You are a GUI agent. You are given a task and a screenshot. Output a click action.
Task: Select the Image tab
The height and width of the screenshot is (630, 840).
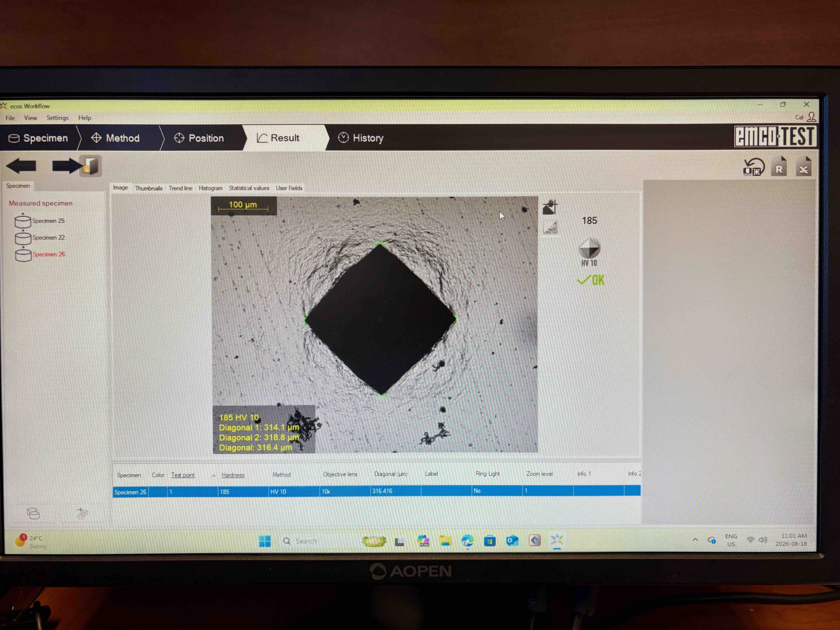click(120, 188)
